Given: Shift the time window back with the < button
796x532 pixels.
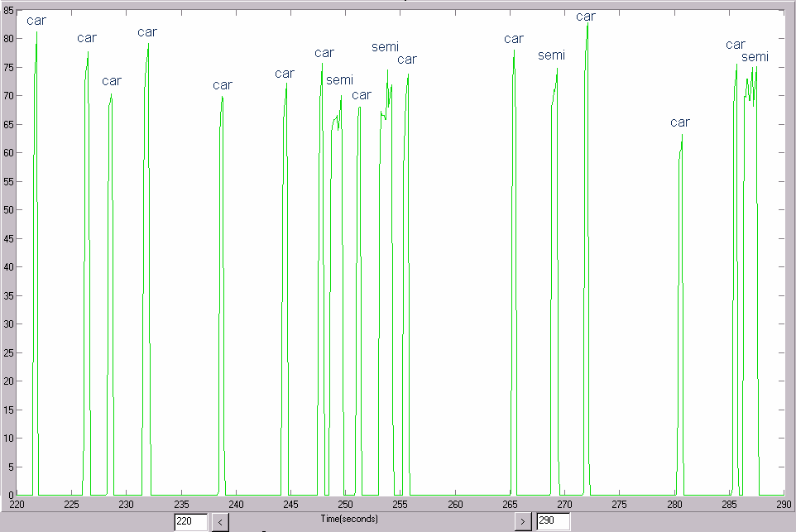Looking at the screenshot, I should pyautogui.click(x=220, y=521).
